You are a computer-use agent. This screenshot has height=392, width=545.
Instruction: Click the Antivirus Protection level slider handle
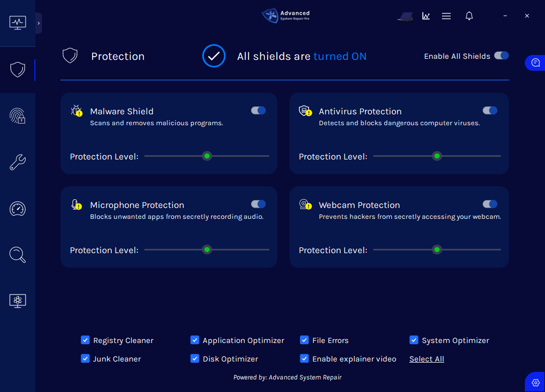[x=437, y=156]
